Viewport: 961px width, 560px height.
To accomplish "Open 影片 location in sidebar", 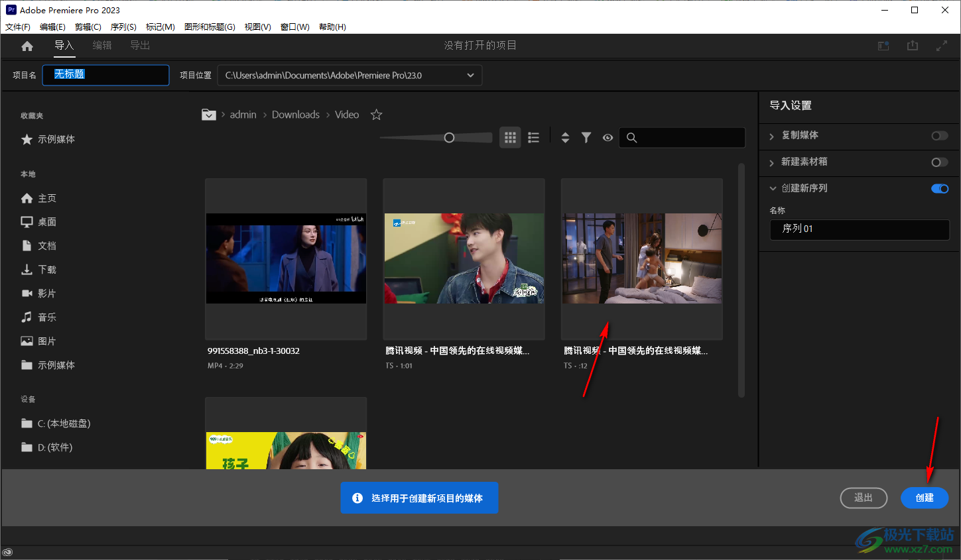I will (38, 294).
